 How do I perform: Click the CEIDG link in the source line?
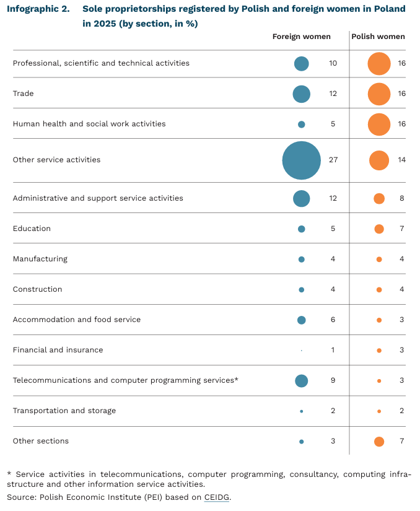(216, 497)
